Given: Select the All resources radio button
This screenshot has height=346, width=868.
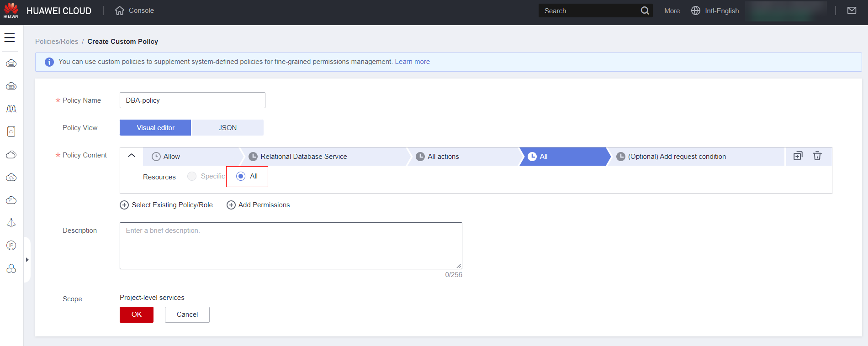Looking at the screenshot, I should [241, 177].
